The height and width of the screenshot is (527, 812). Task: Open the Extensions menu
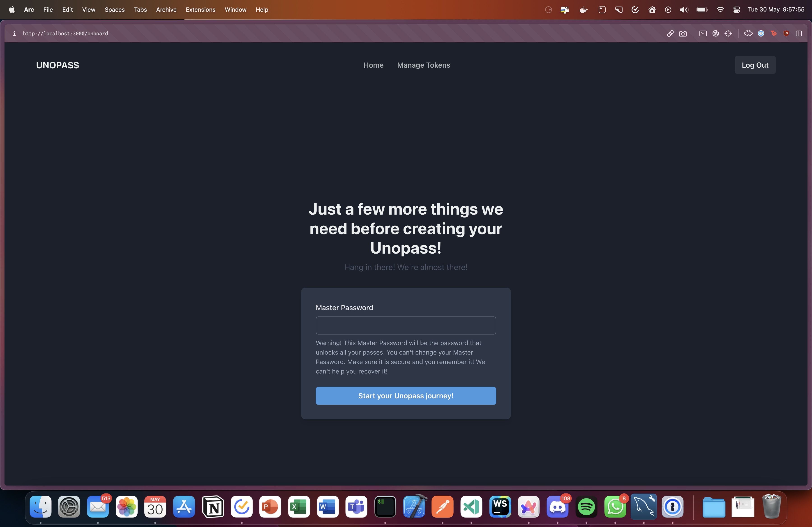(200, 9)
